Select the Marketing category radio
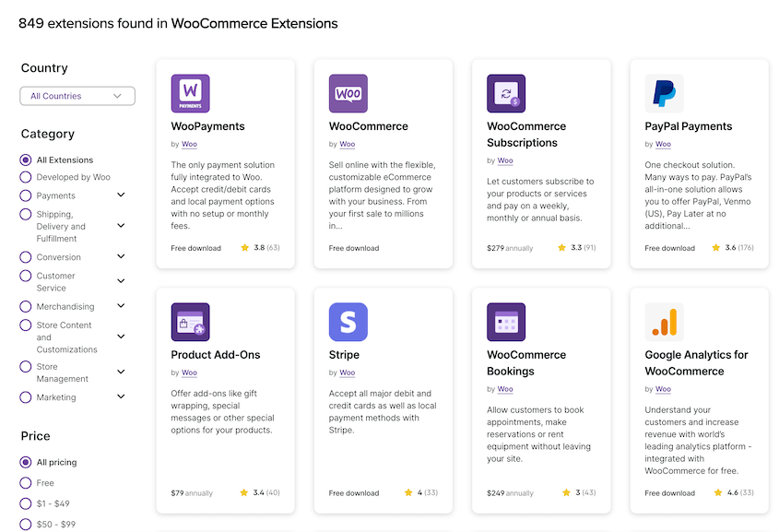Screen dimensions: 779x532 click(x=25, y=397)
